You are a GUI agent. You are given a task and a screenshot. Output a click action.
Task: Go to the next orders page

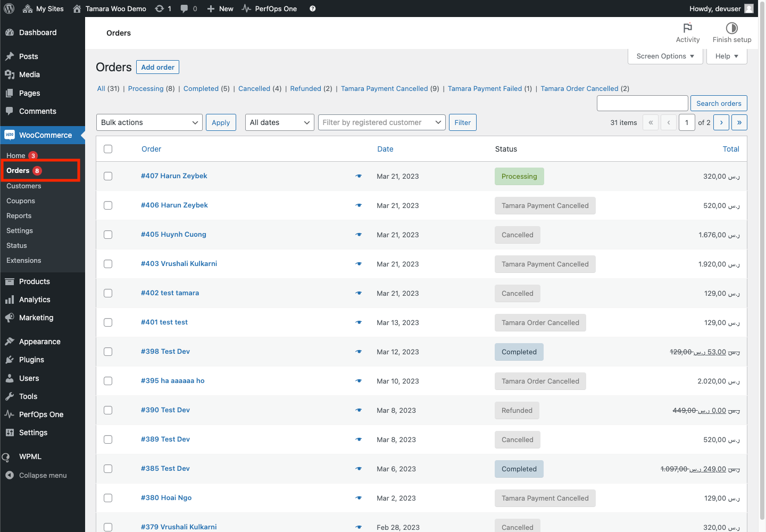721,122
